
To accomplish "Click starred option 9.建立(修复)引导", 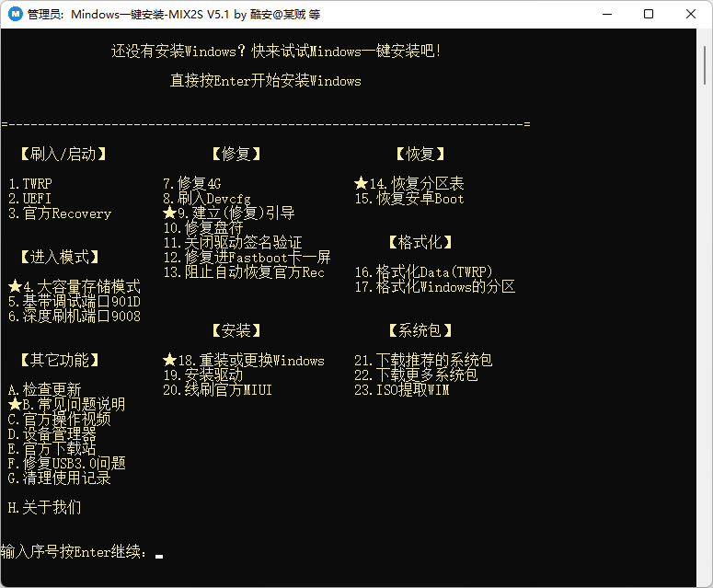I will pyautogui.click(x=229, y=213).
